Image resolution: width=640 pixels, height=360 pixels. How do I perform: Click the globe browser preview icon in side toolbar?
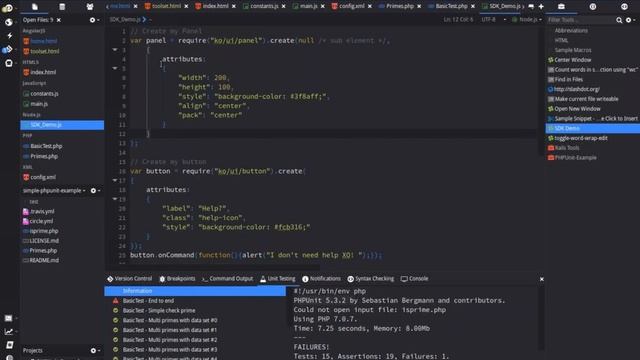tap(8, 22)
